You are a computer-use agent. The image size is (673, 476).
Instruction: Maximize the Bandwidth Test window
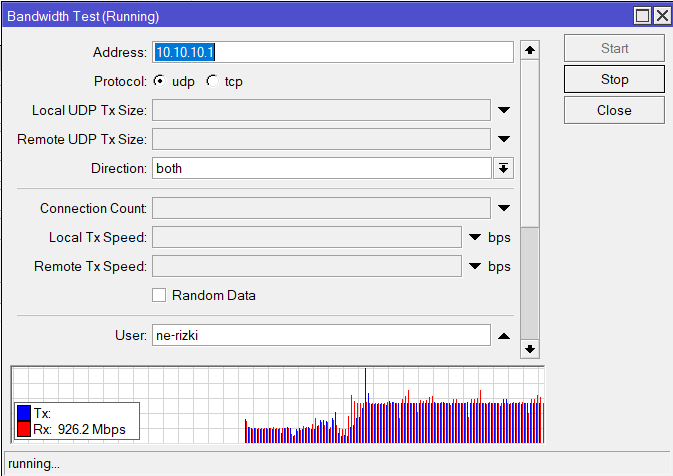point(642,16)
